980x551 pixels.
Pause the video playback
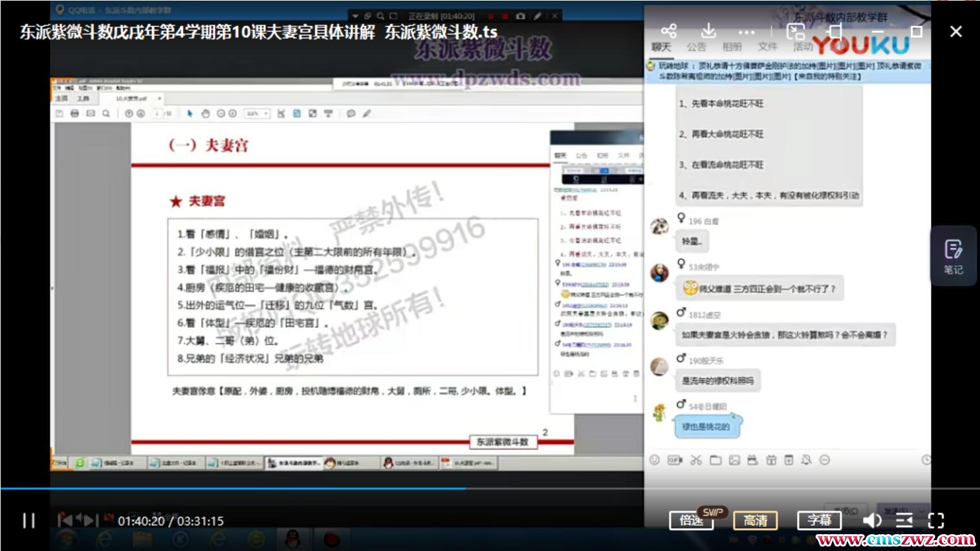click(29, 521)
